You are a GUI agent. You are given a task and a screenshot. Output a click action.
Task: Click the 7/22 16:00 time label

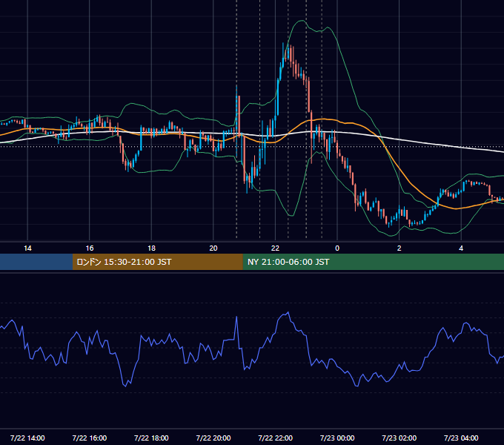coord(90,438)
